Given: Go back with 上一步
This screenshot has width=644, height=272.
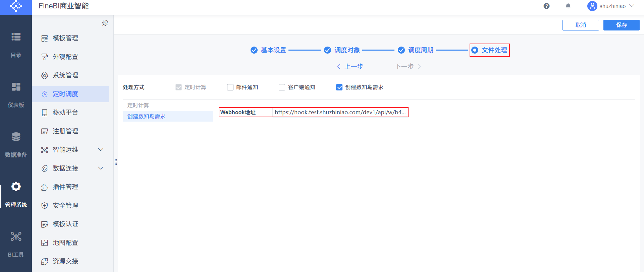Looking at the screenshot, I should click(x=350, y=67).
